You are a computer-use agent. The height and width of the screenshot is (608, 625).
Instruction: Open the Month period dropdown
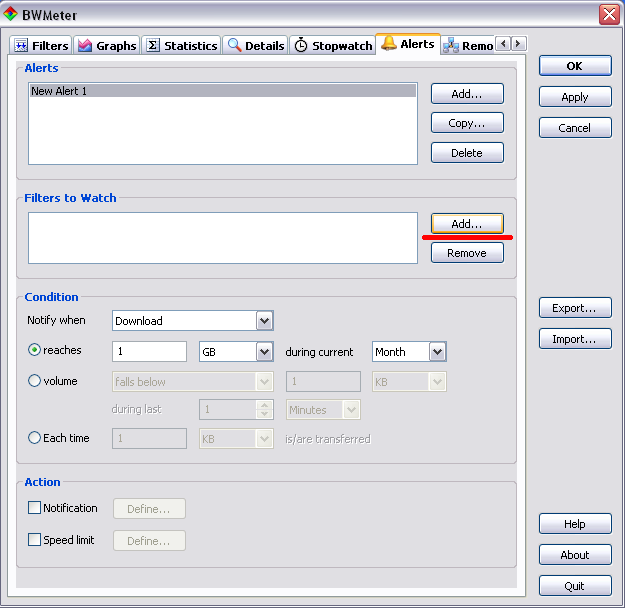click(437, 352)
